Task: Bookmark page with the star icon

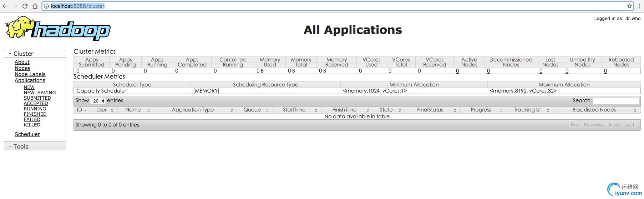Action: click(x=629, y=6)
